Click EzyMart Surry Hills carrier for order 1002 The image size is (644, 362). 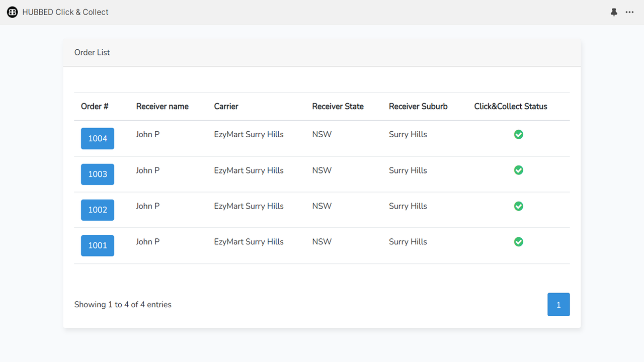[249, 206]
